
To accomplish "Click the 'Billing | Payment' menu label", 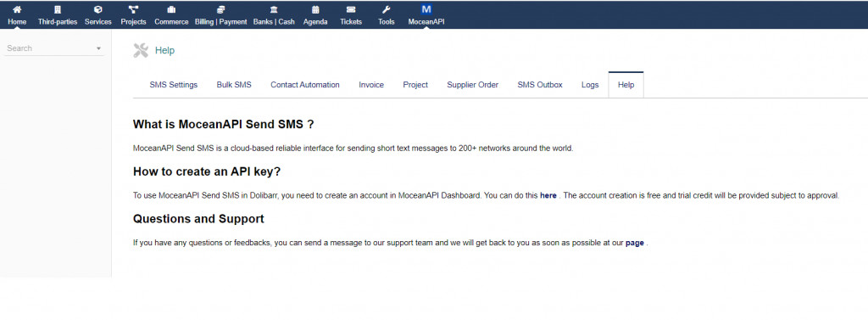I will point(221,22).
